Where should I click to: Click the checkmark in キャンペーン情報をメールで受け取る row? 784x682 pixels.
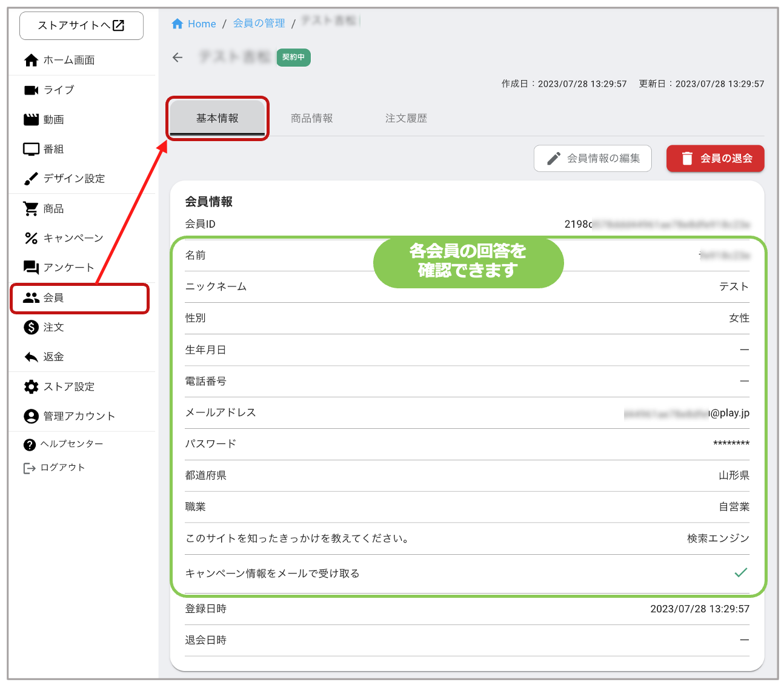pos(741,572)
